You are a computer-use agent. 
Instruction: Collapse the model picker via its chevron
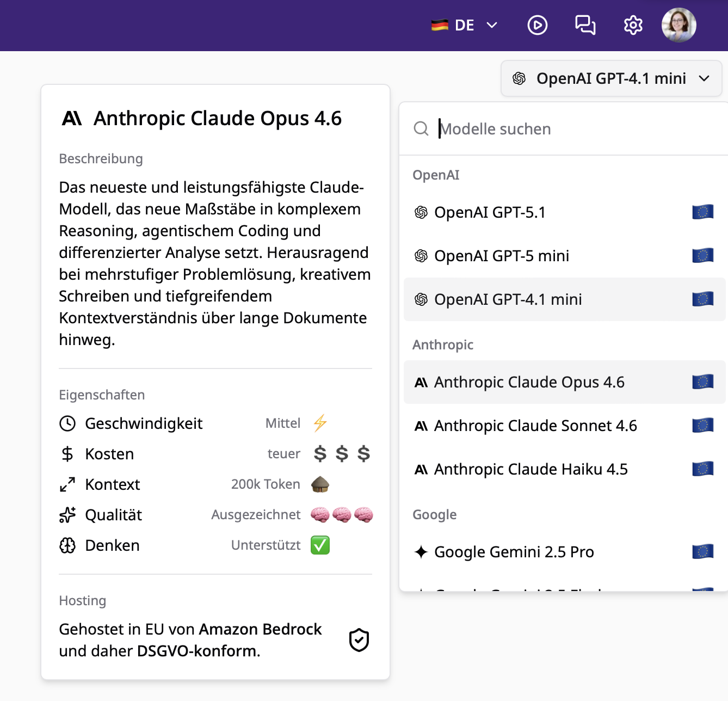pos(704,78)
